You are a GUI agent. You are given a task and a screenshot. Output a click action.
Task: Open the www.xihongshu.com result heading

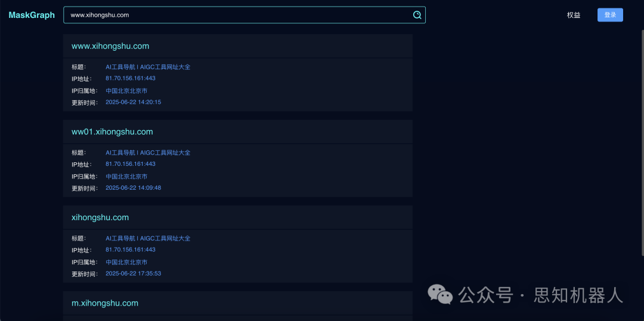point(110,46)
